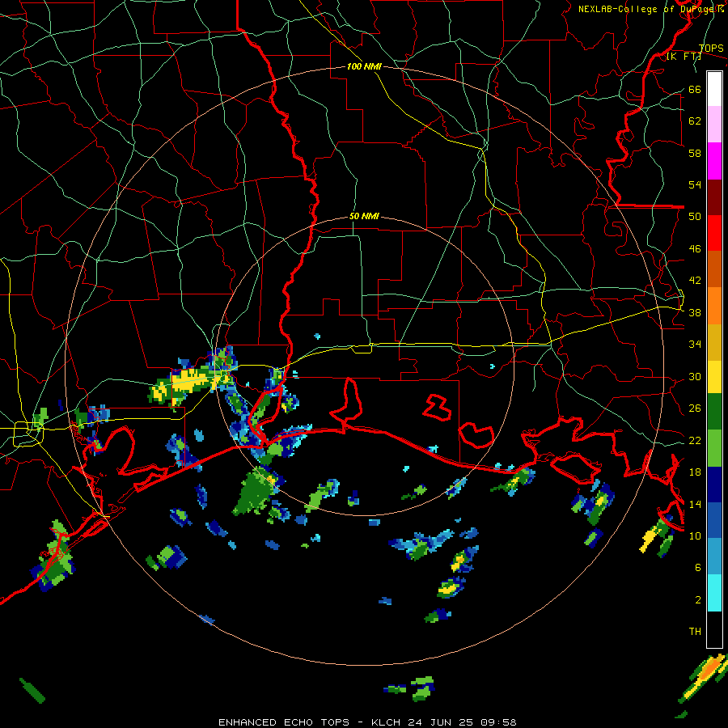Viewport: 728px width, 728px height.
Task: Click the yellow 30 kft legend swatch
Action: [714, 378]
